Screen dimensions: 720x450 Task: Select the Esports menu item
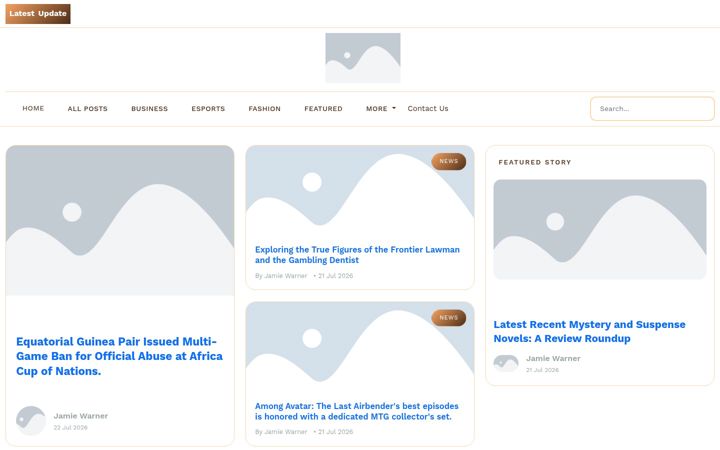click(x=208, y=109)
